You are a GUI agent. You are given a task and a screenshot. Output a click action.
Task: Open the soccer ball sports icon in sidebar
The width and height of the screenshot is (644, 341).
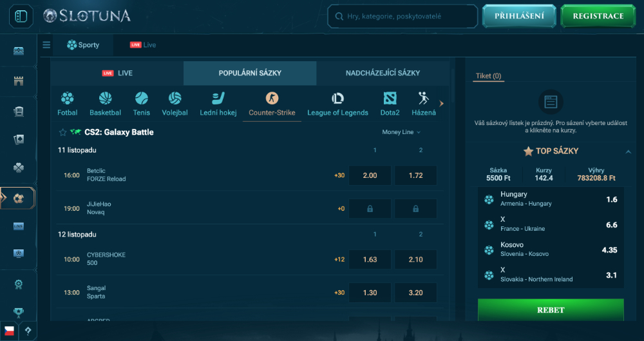pos(18,199)
